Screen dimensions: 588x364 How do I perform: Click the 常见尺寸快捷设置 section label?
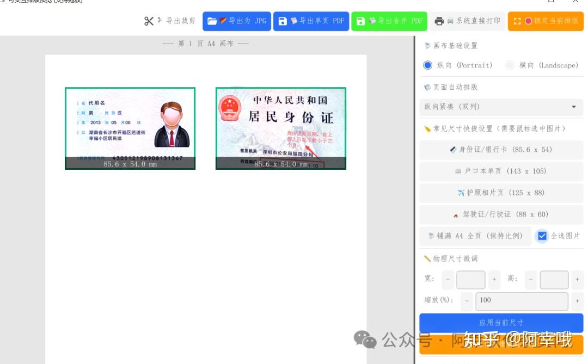tap(499, 128)
